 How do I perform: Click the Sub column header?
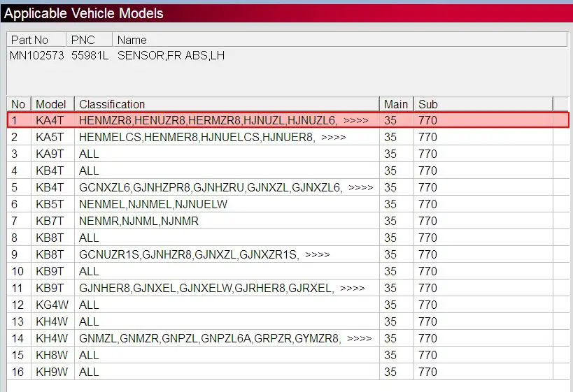[x=483, y=104]
